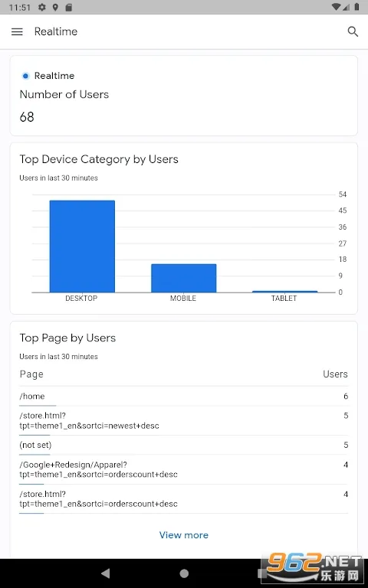Image resolution: width=368 pixels, height=588 pixels.
Task: Open the settings gear in the status bar
Action: (x=41, y=7)
